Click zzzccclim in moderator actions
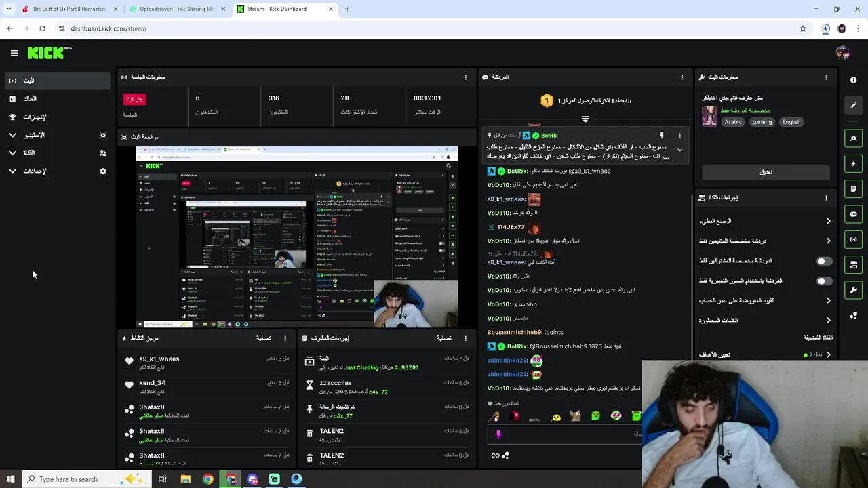 [335, 383]
